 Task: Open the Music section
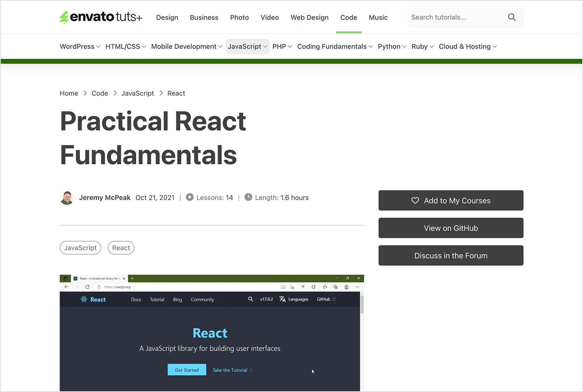click(x=378, y=17)
